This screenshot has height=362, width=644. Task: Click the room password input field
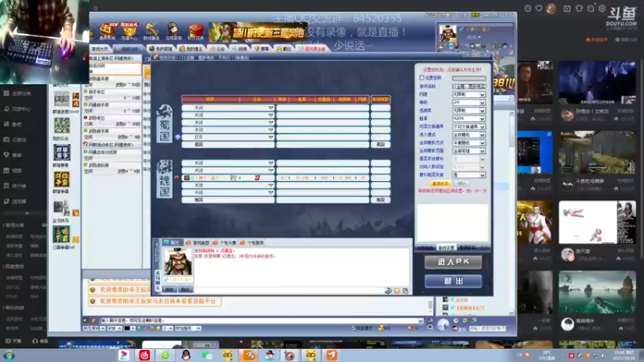(469, 78)
